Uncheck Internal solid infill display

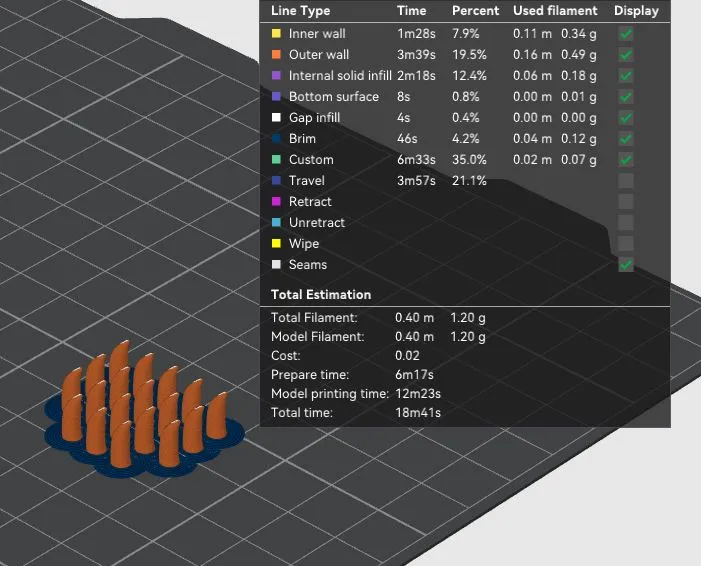pos(626,76)
